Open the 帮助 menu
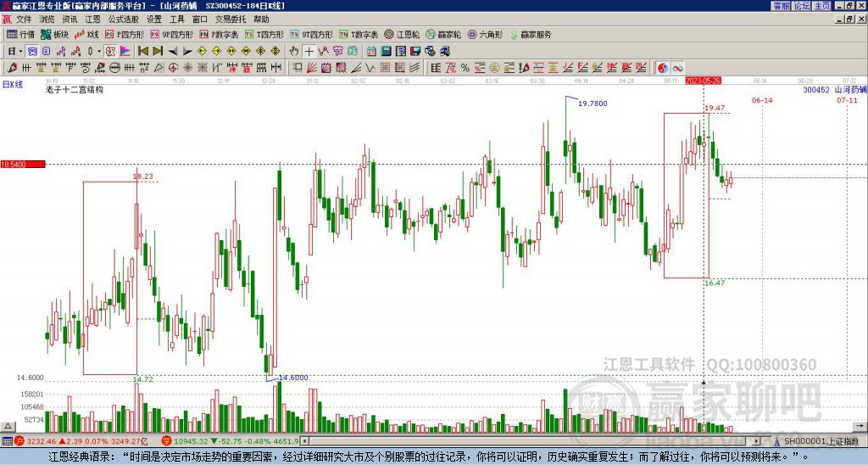Image resolution: width=868 pixels, height=465 pixels. point(261,20)
